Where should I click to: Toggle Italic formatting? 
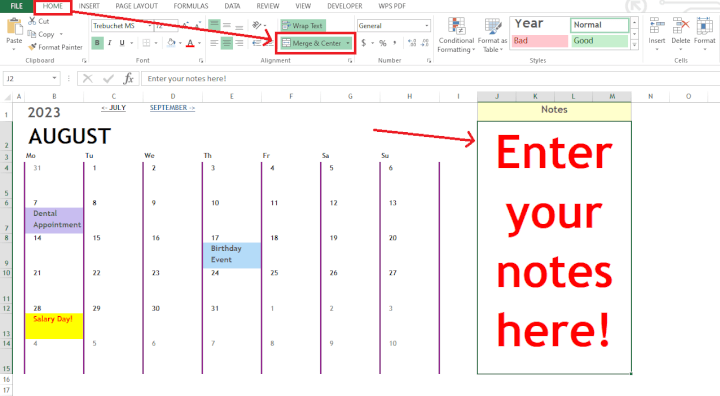(x=109, y=43)
